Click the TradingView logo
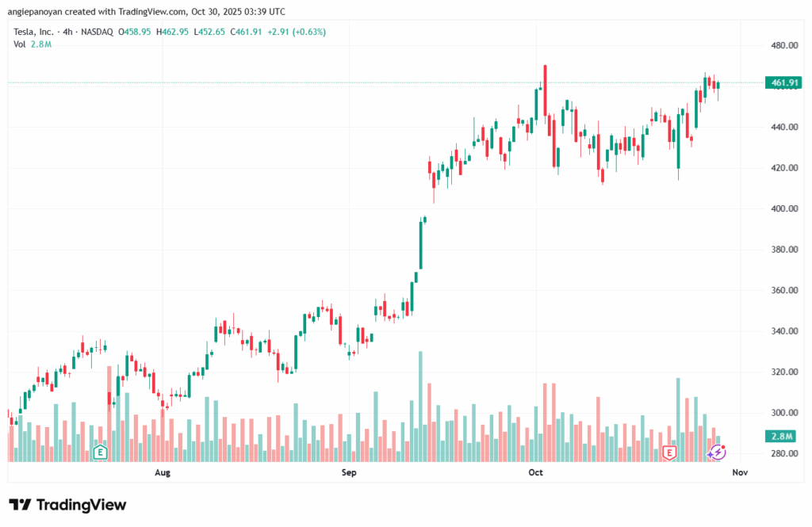The image size is (812, 527). (67, 505)
